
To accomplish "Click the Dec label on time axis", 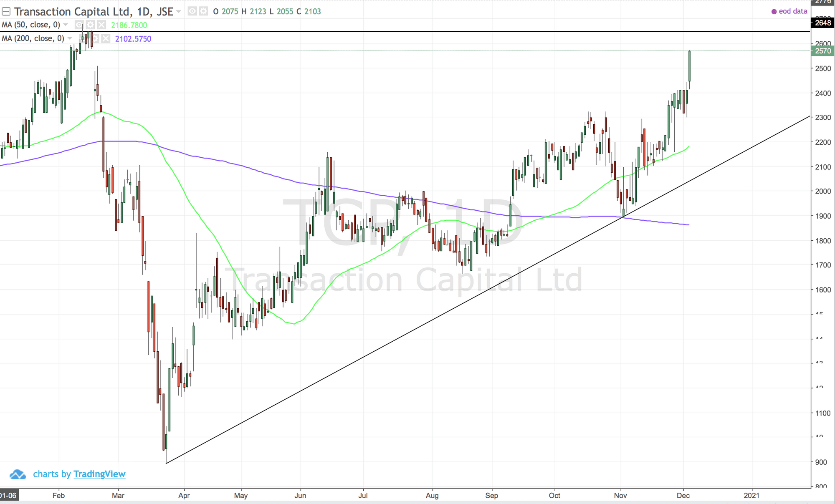I will pyautogui.click(x=683, y=496).
